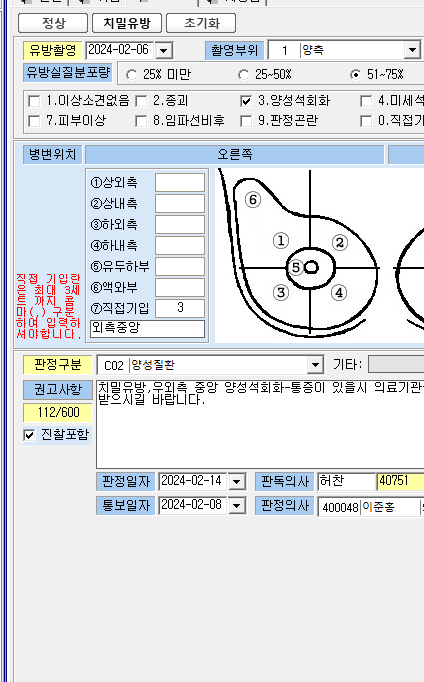Viewport: 424px width, 682px height.
Task: Click region 6 on the breast diagram
Action: tap(253, 200)
